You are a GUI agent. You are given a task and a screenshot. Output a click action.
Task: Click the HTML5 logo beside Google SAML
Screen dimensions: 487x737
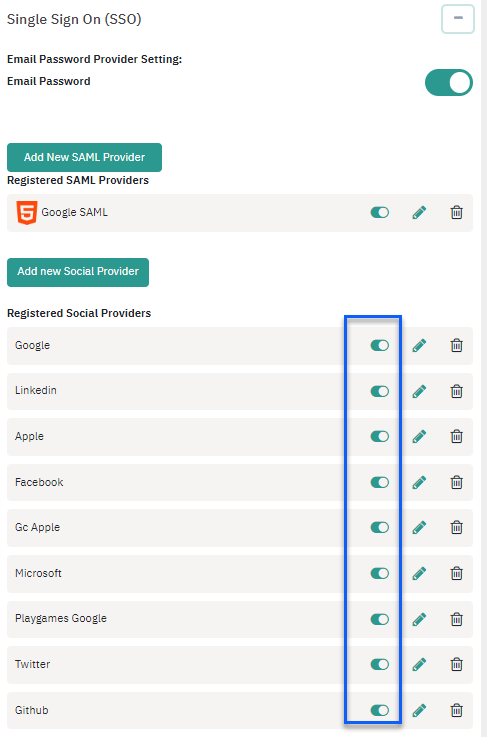(27, 212)
